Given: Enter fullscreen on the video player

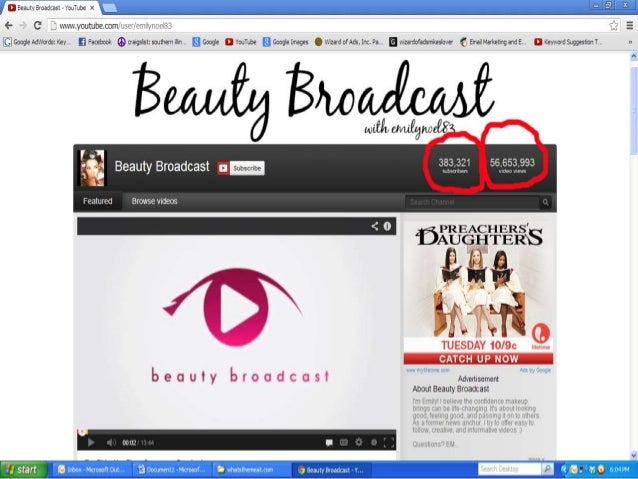Looking at the screenshot, I should [x=389, y=443].
